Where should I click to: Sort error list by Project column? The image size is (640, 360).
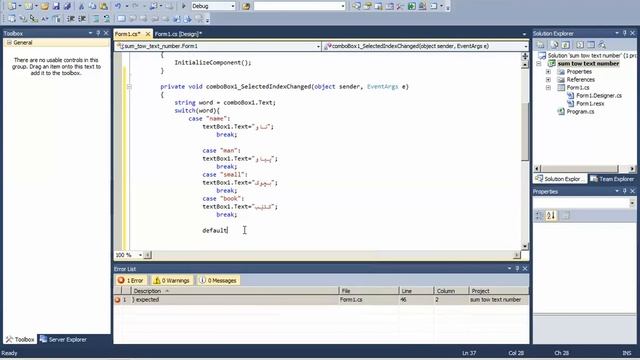click(x=498, y=291)
